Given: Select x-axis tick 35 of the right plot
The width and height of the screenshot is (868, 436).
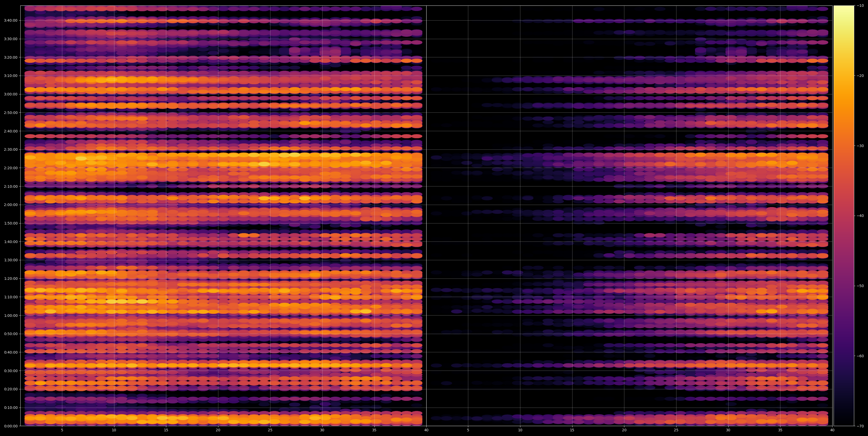Looking at the screenshot, I should pyautogui.click(x=780, y=430).
